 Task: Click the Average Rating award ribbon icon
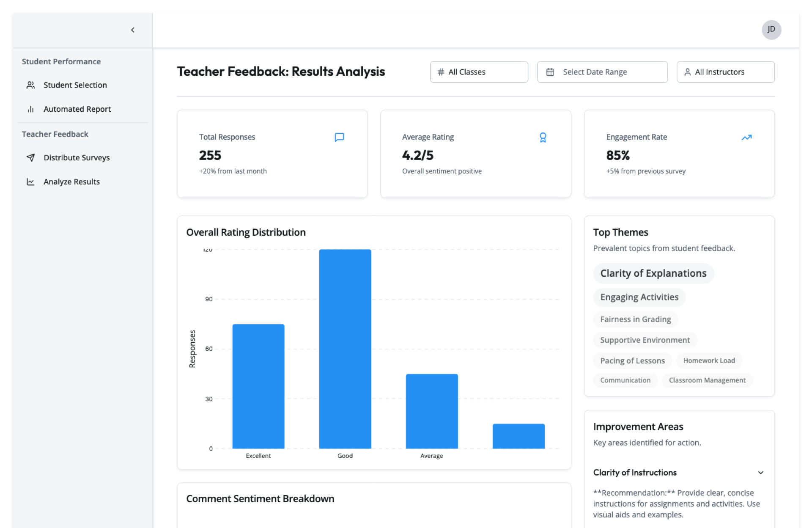pyautogui.click(x=543, y=137)
